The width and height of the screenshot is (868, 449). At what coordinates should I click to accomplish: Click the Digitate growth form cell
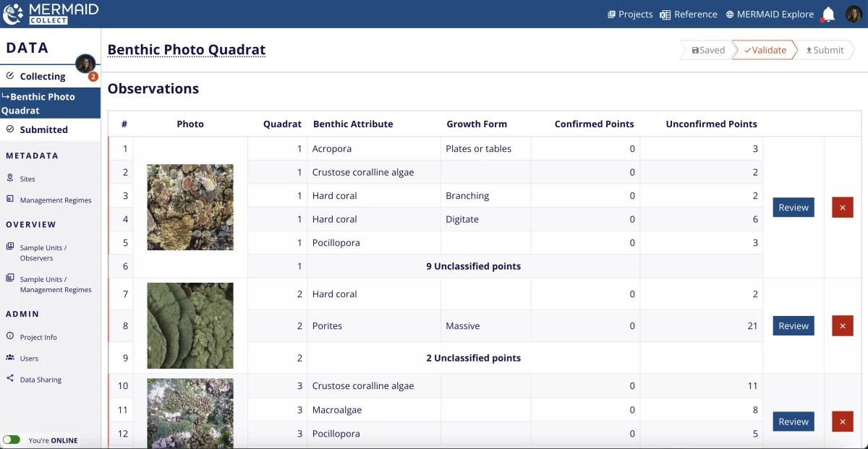[x=485, y=219]
